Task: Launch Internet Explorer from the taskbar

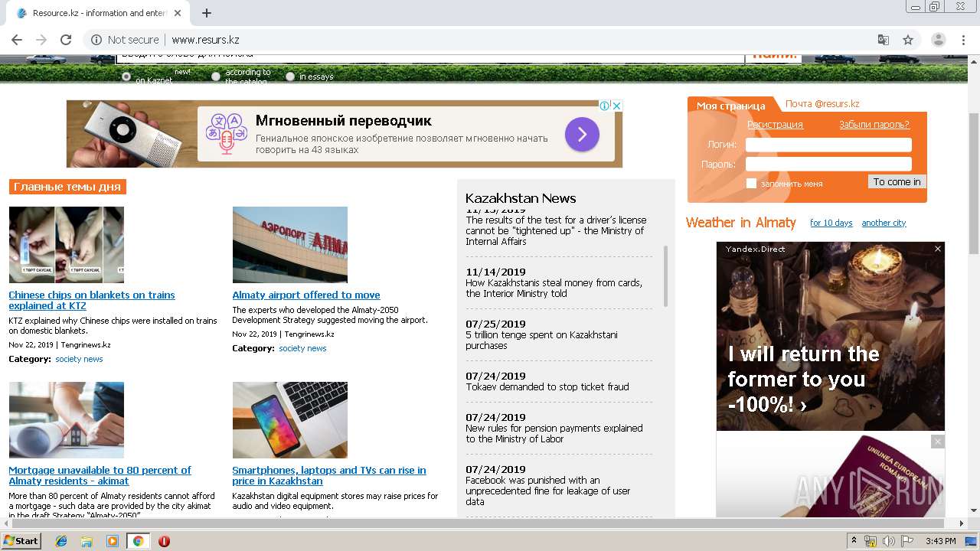Action: tap(61, 541)
